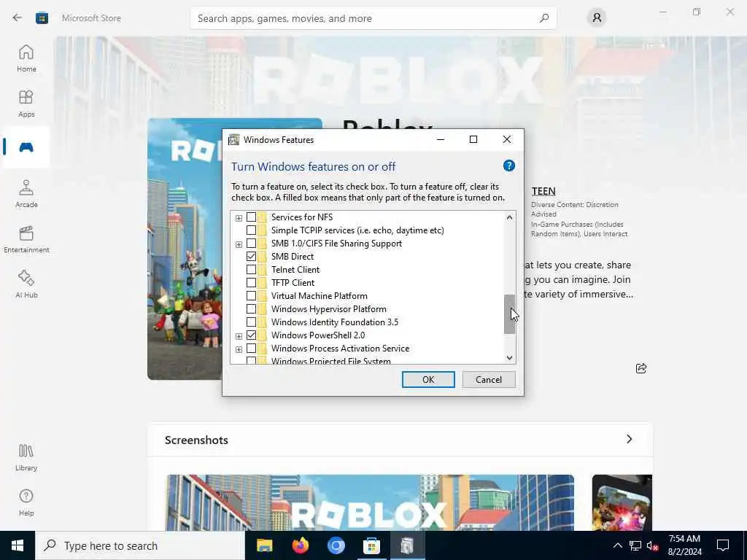Check Windows Hypervisor Platform feature
Screen dimensions: 747x560
pyautogui.click(x=251, y=309)
